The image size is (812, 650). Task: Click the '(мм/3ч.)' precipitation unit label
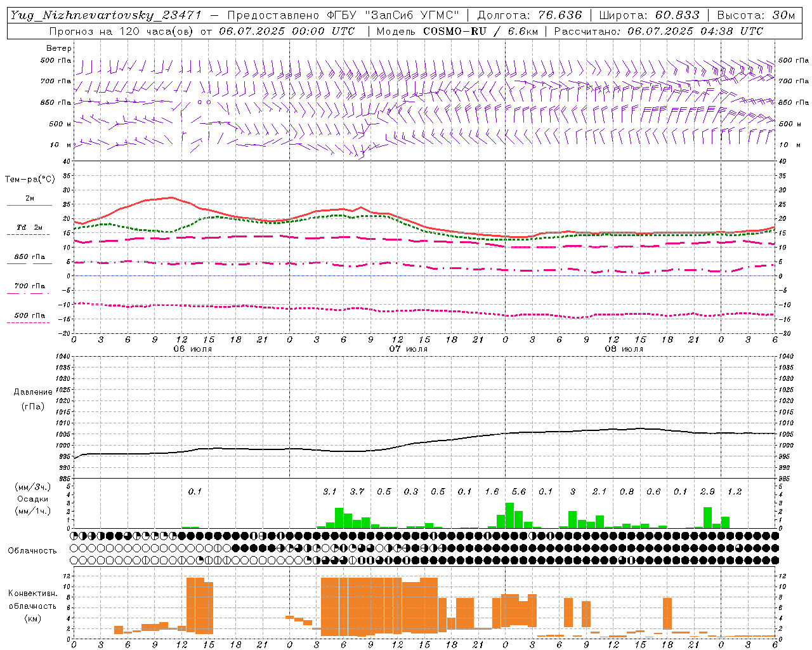pos(32,487)
